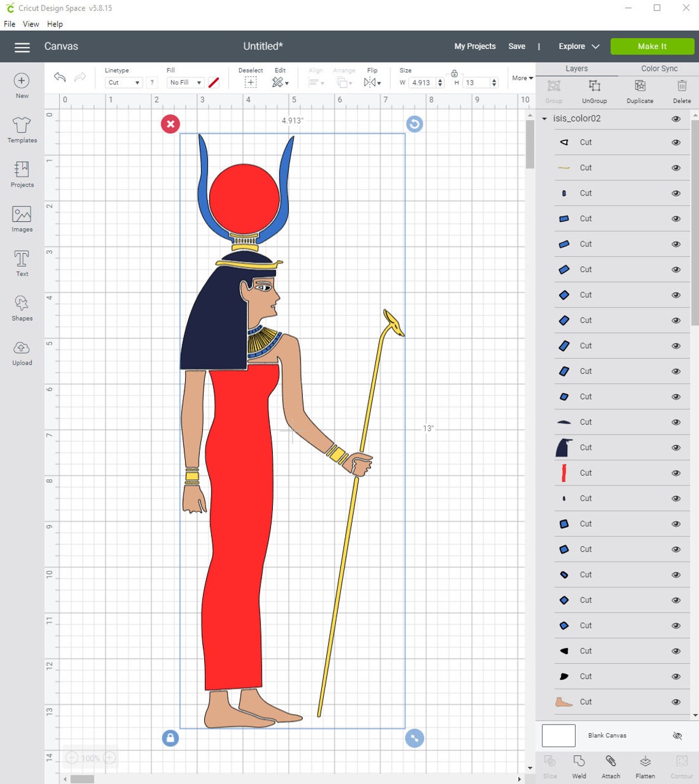Switch to the Color Sync tab

(659, 68)
